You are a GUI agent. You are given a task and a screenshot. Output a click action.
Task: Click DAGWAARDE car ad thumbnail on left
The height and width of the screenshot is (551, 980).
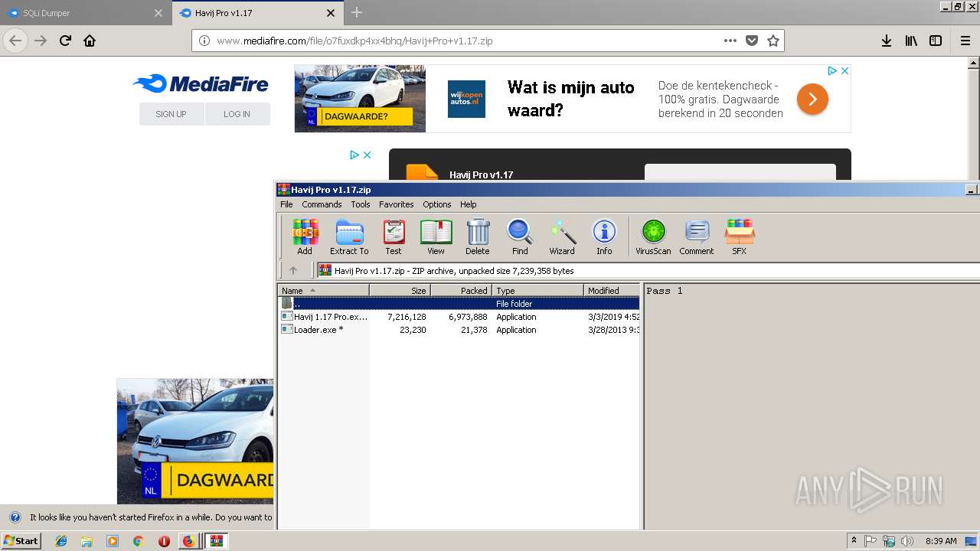tap(195, 441)
